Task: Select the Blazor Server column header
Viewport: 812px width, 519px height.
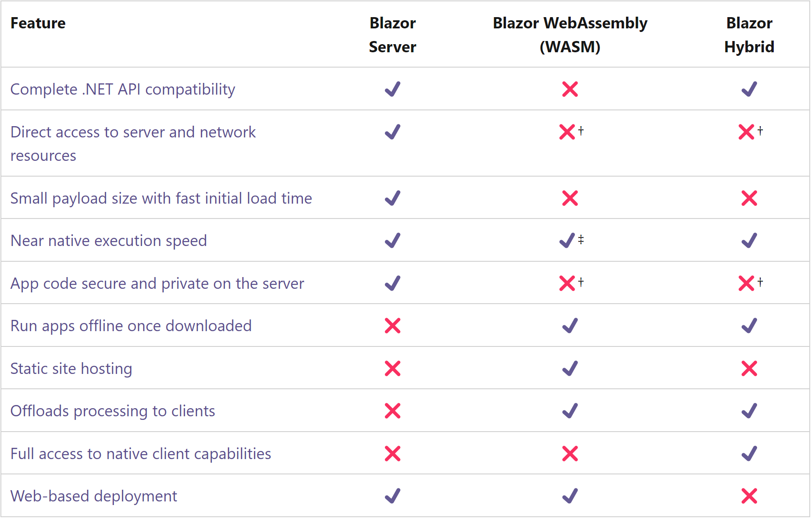Action: [x=392, y=35]
